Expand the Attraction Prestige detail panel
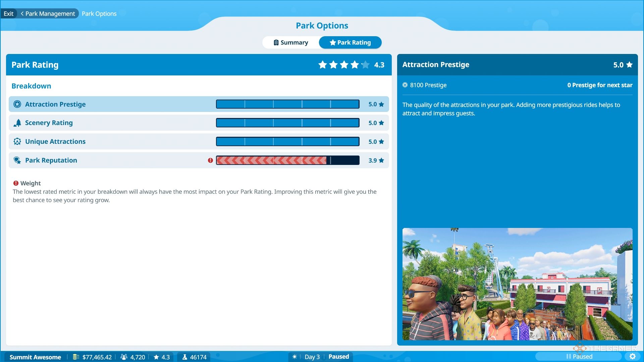 click(x=198, y=104)
